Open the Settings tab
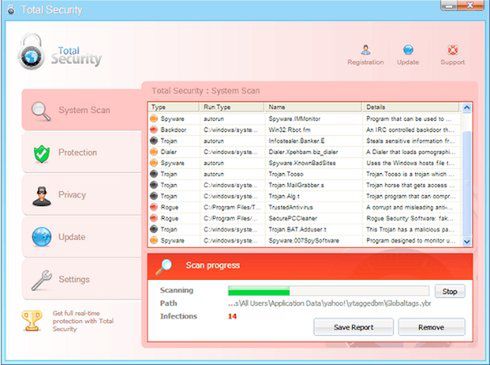 coord(82,279)
